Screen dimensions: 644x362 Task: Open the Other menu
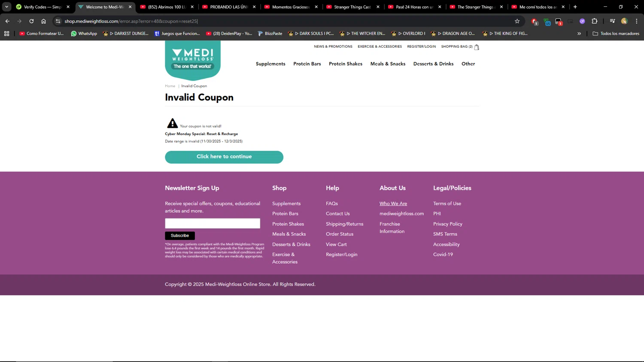click(x=468, y=64)
